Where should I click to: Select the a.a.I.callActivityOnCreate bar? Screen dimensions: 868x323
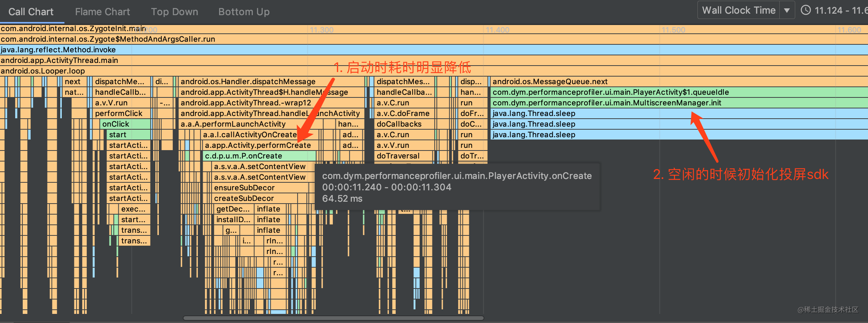[x=260, y=135]
